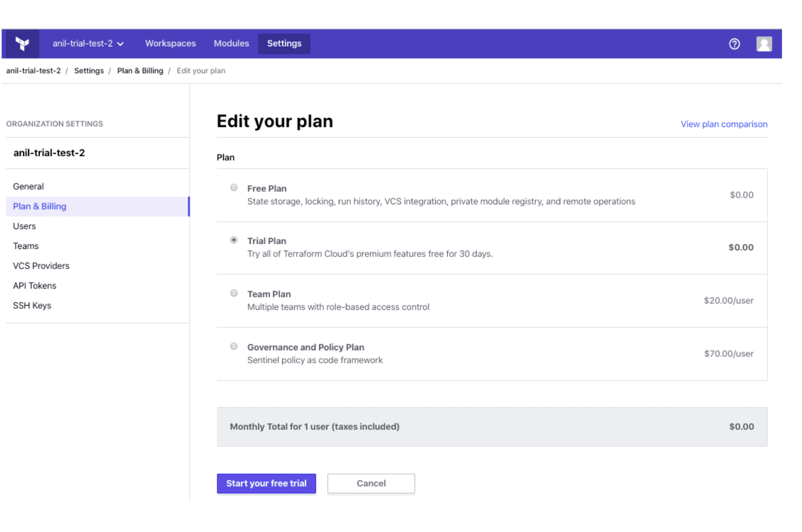Open the help question mark icon

pos(734,44)
